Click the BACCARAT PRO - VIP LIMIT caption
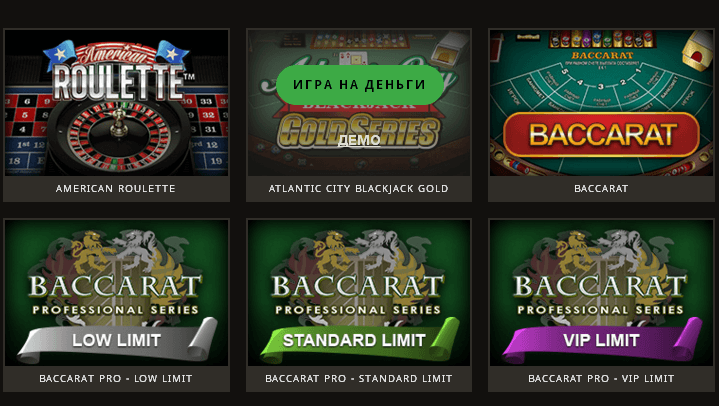The image size is (719, 406). [x=601, y=379]
